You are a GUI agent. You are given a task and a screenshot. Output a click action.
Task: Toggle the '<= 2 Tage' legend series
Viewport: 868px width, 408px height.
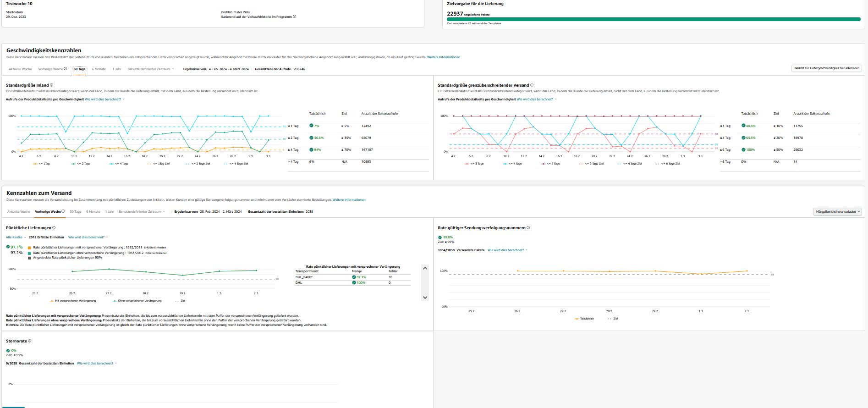(81, 164)
